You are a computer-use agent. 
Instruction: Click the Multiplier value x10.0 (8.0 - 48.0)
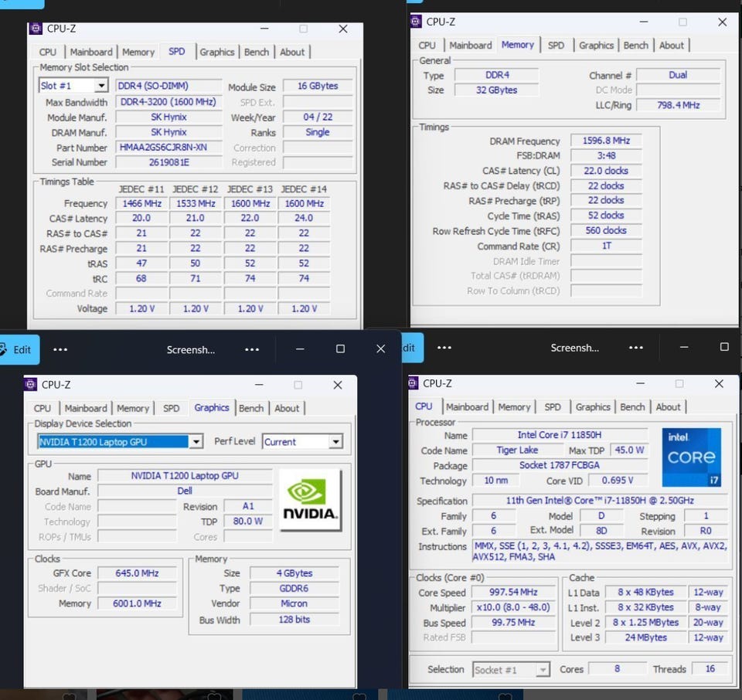pyautogui.click(x=513, y=607)
